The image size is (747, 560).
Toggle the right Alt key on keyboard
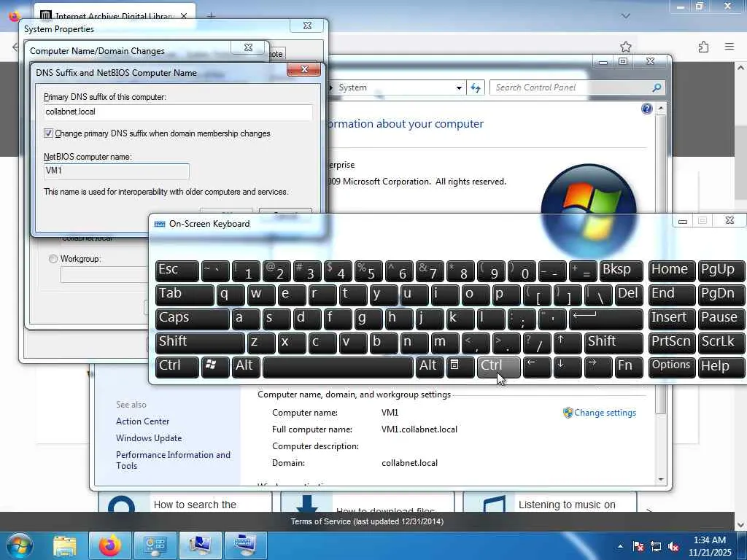430,367
